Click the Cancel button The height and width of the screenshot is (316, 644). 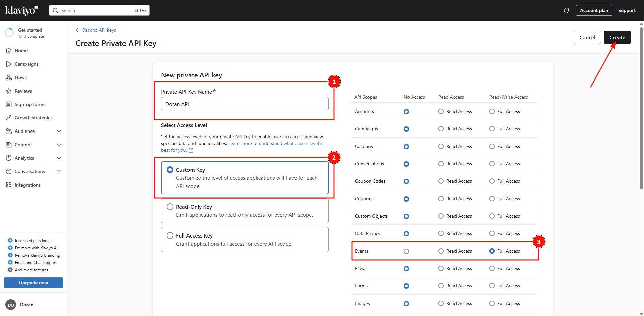point(587,37)
